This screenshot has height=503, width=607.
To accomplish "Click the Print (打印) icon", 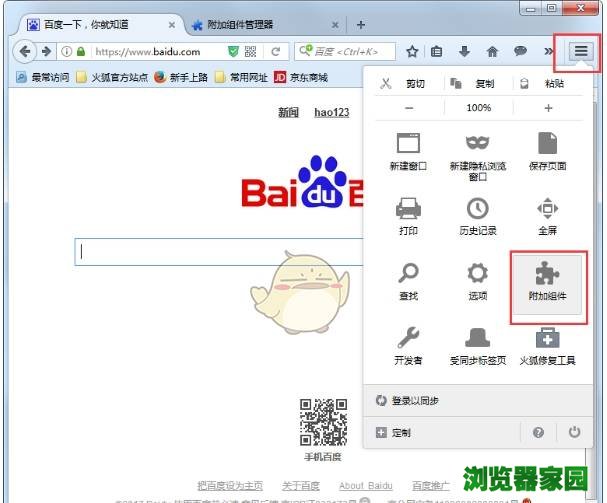I will [x=408, y=213].
